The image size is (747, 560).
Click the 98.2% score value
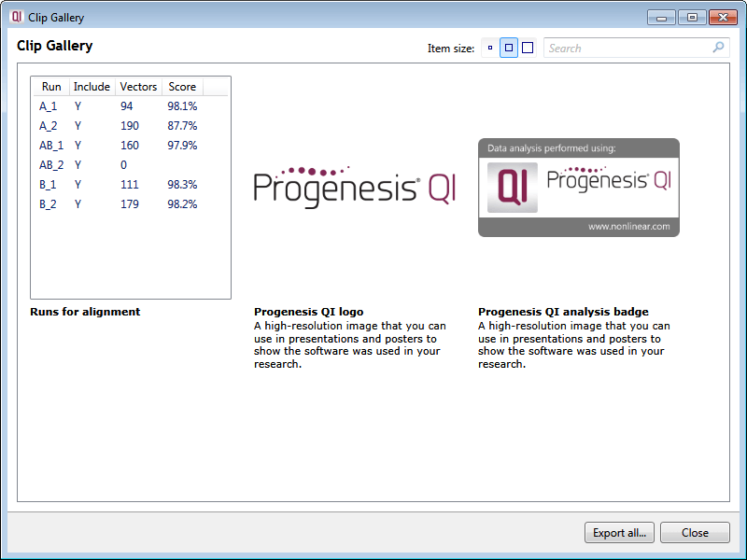click(x=182, y=203)
